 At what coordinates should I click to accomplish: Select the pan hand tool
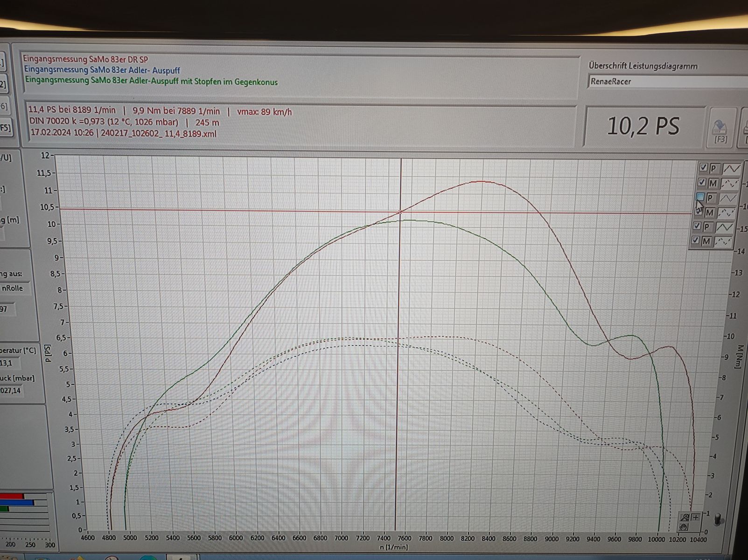[x=684, y=527]
